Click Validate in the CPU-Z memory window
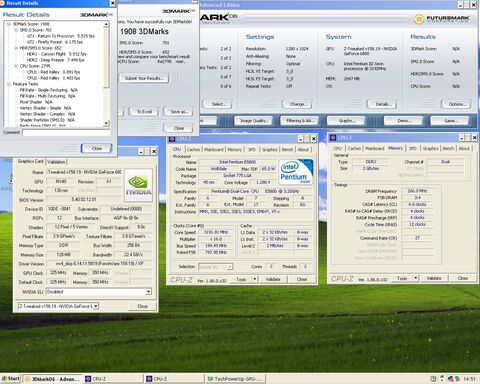This screenshot has height=384, width=480. 433,278
